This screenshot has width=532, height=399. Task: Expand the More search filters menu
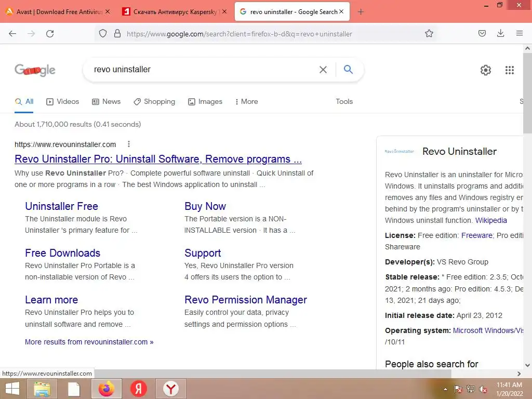point(247,101)
